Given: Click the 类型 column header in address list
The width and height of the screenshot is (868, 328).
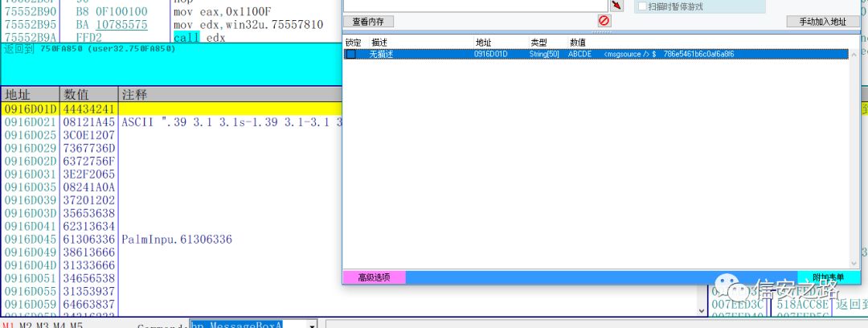Looking at the screenshot, I should point(538,42).
